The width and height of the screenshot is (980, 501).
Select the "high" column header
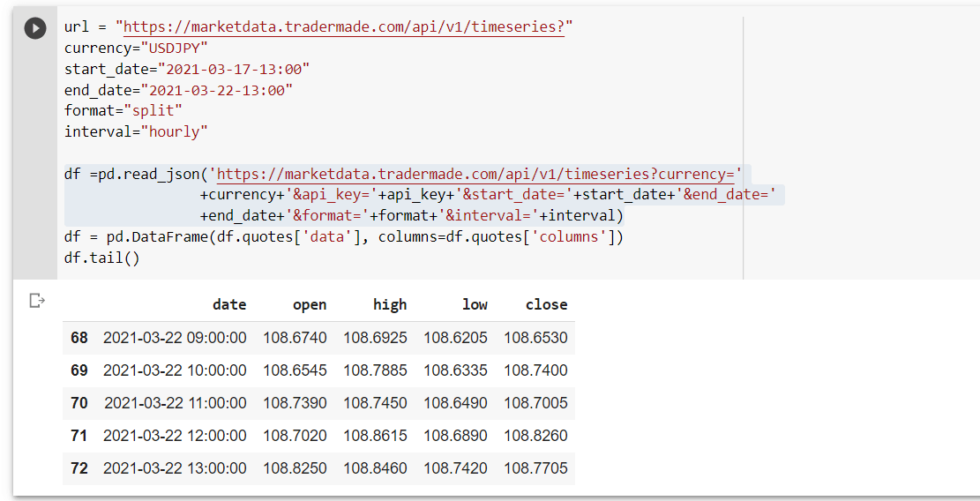point(390,304)
